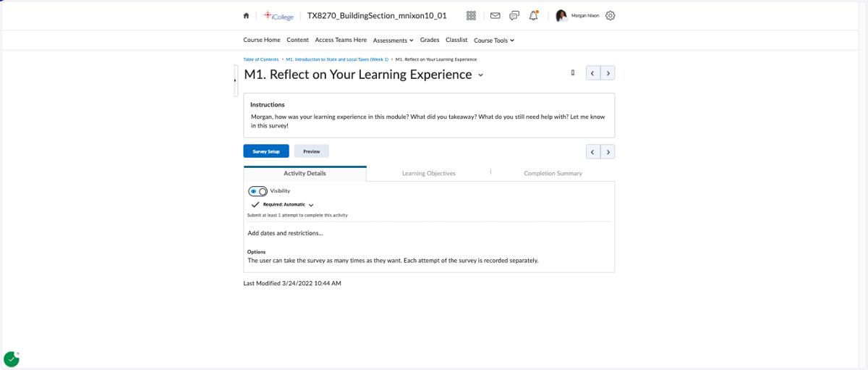Image resolution: width=868 pixels, height=370 pixels.
Task: Switch to the Activity Details tab
Action: [x=305, y=174]
